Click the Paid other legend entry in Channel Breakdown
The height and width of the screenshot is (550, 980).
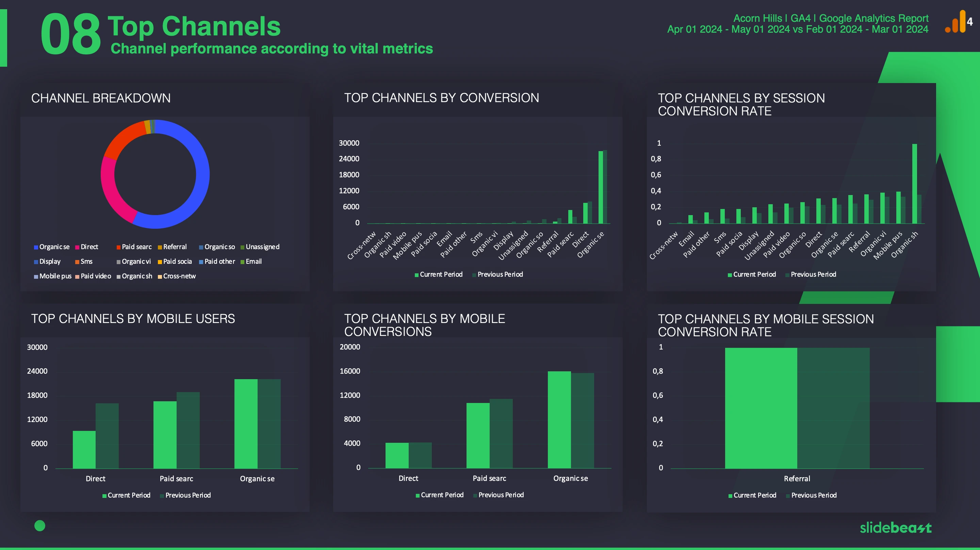tap(217, 261)
